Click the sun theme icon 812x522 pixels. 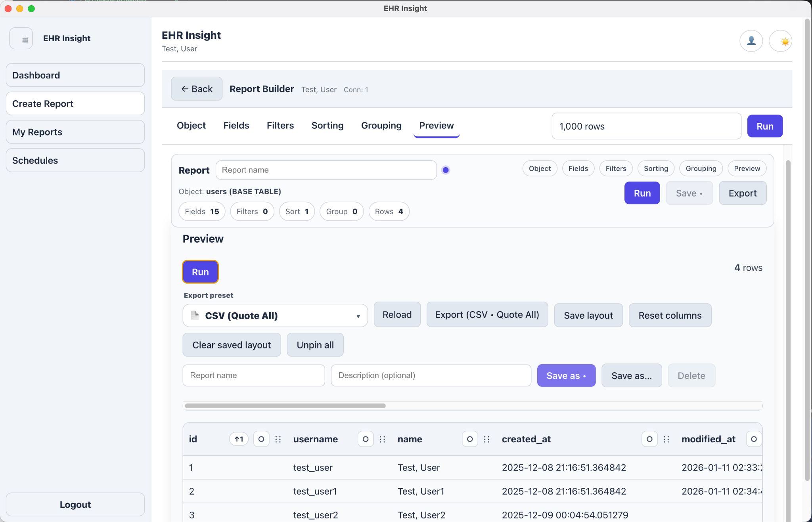coord(780,41)
